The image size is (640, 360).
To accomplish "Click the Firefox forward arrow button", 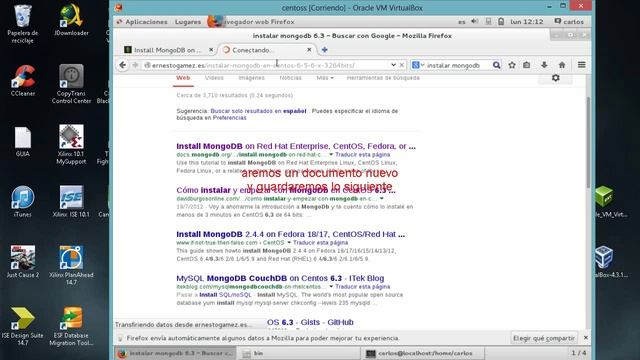I will (135, 65).
